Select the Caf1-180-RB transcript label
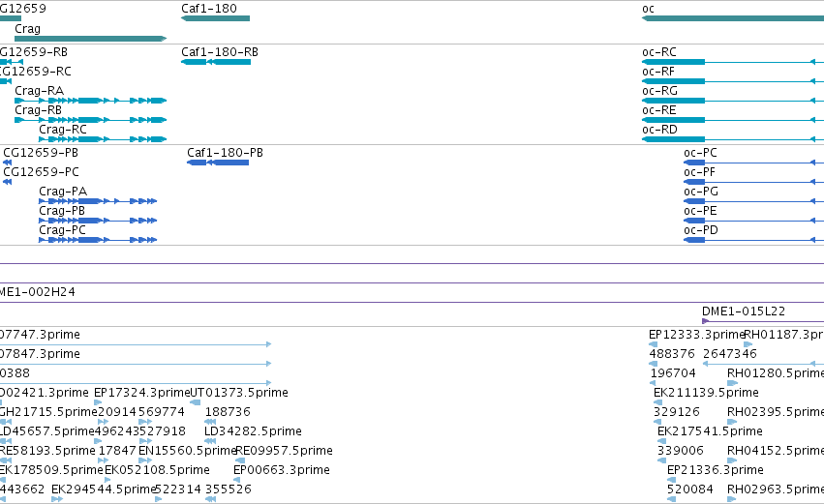Viewport: 824px width, 504px height. pyautogui.click(x=220, y=52)
